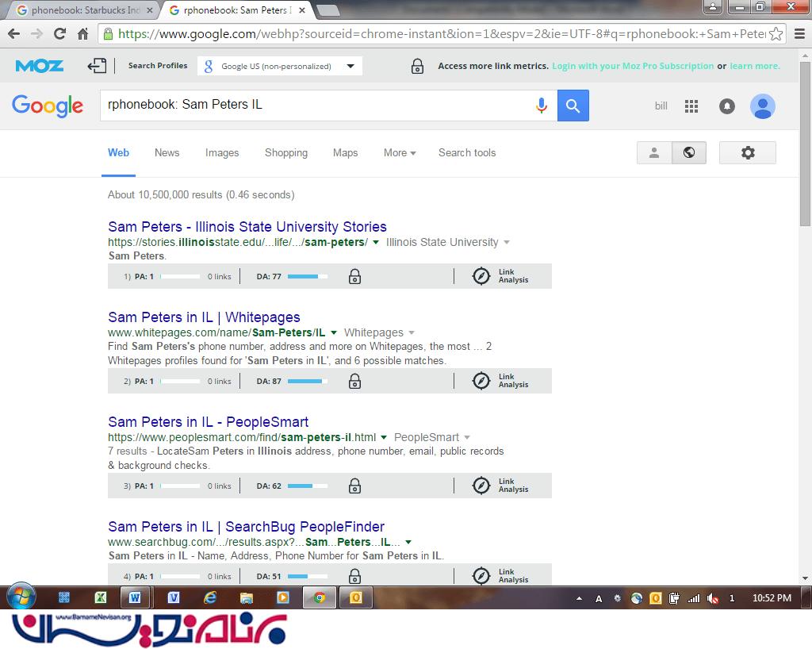Switch to Maps results
The image size is (812, 649).
point(346,153)
